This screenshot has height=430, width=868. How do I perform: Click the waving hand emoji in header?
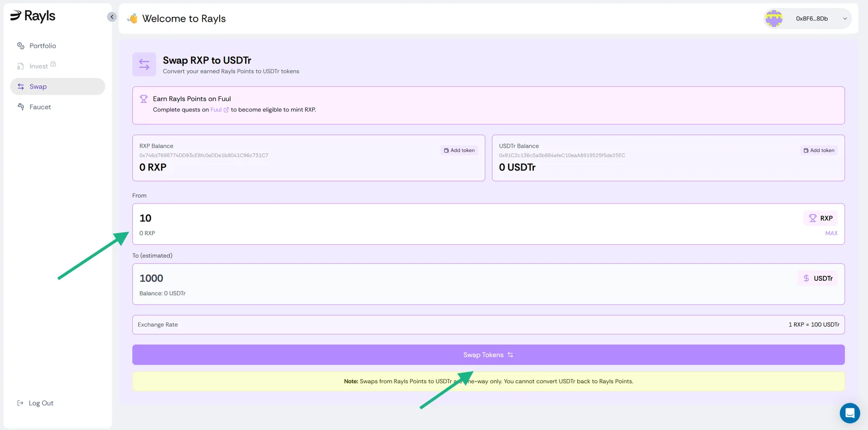[x=132, y=18]
